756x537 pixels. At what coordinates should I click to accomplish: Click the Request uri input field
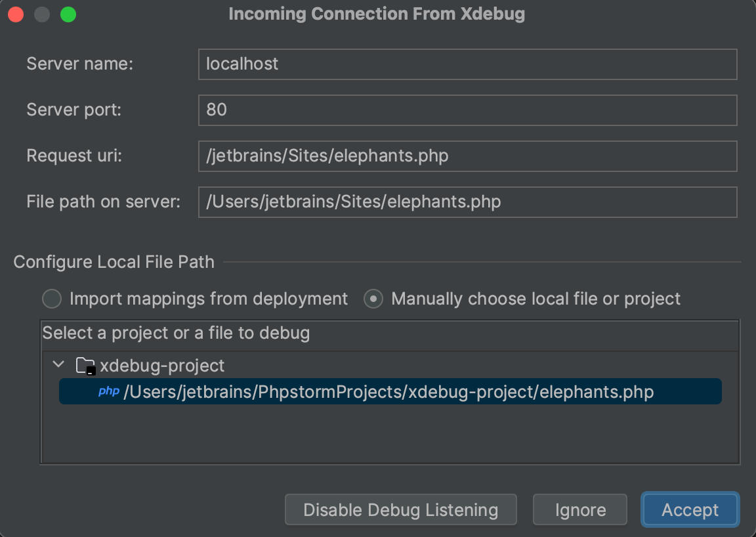pos(467,156)
